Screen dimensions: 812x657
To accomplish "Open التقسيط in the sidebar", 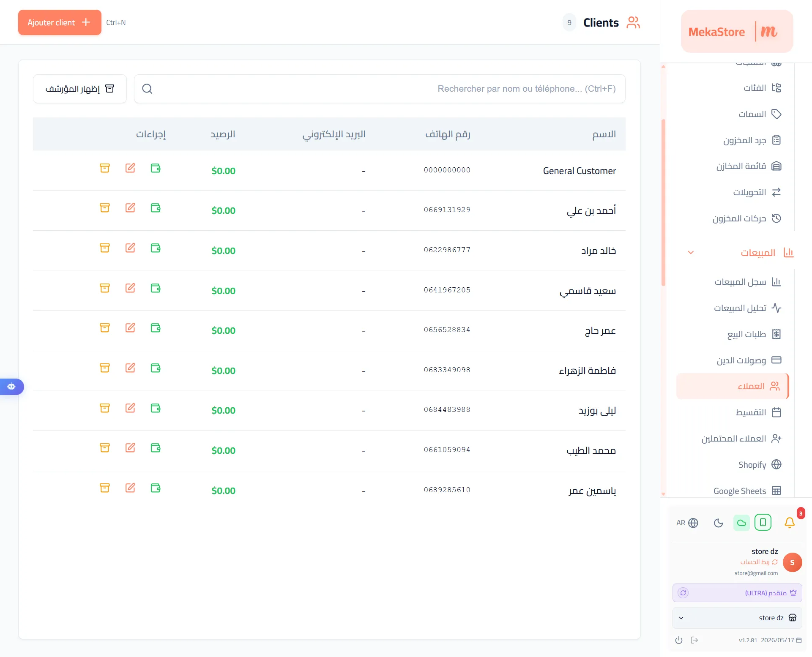I will pos(758,412).
